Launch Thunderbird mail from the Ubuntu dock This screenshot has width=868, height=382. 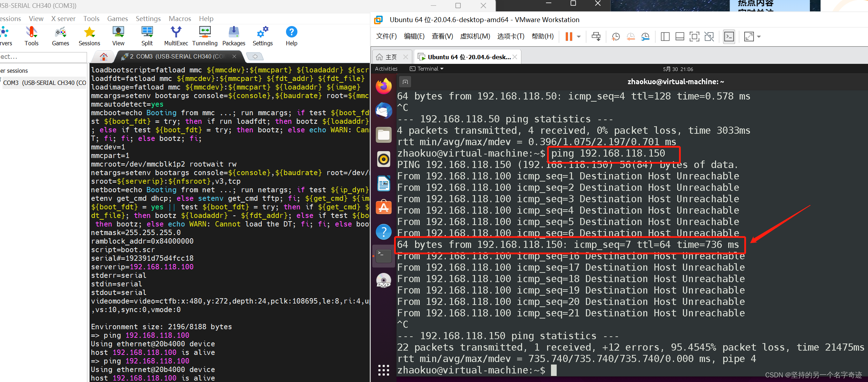pyautogui.click(x=383, y=111)
